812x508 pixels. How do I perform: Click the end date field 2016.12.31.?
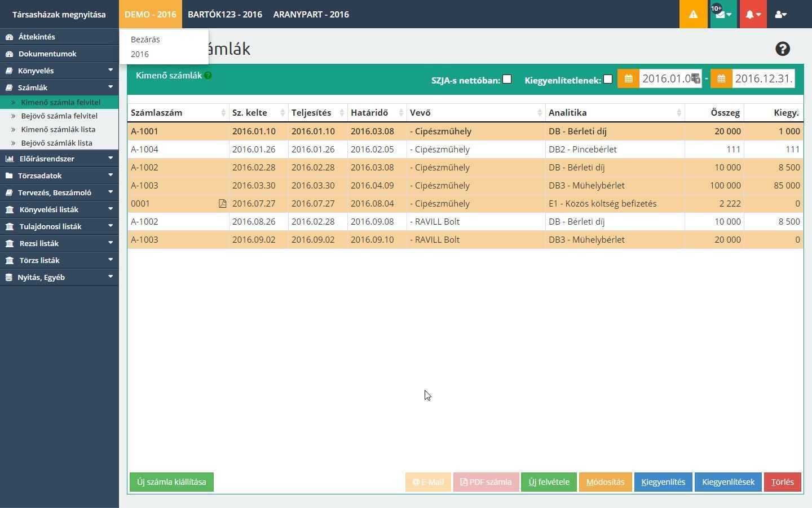(x=763, y=78)
